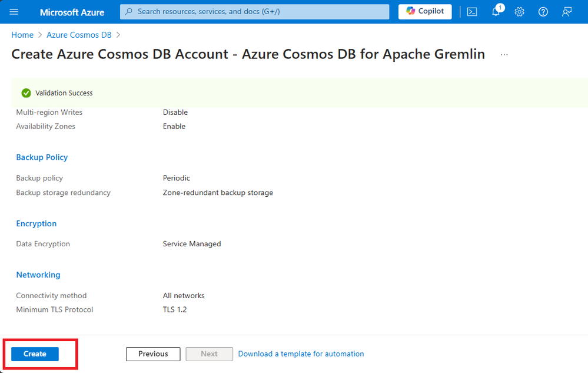Open the help question mark
This screenshot has height=373, width=588.
[x=543, y=12]
